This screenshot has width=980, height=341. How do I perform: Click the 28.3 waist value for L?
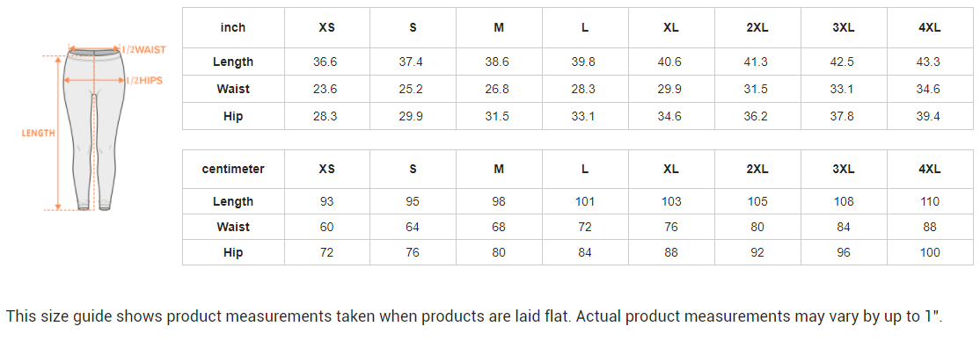pyautogui.click(x=583, y=90)
